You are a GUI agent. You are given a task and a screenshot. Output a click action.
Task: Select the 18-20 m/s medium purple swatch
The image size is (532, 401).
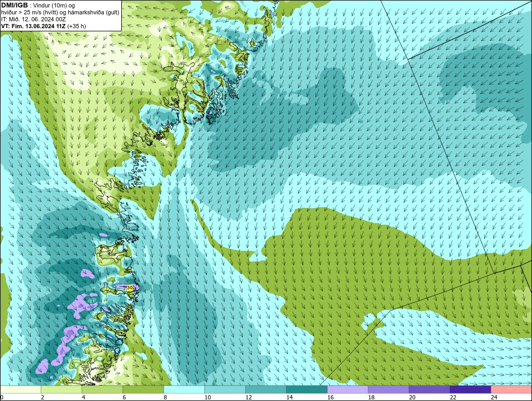388,389
